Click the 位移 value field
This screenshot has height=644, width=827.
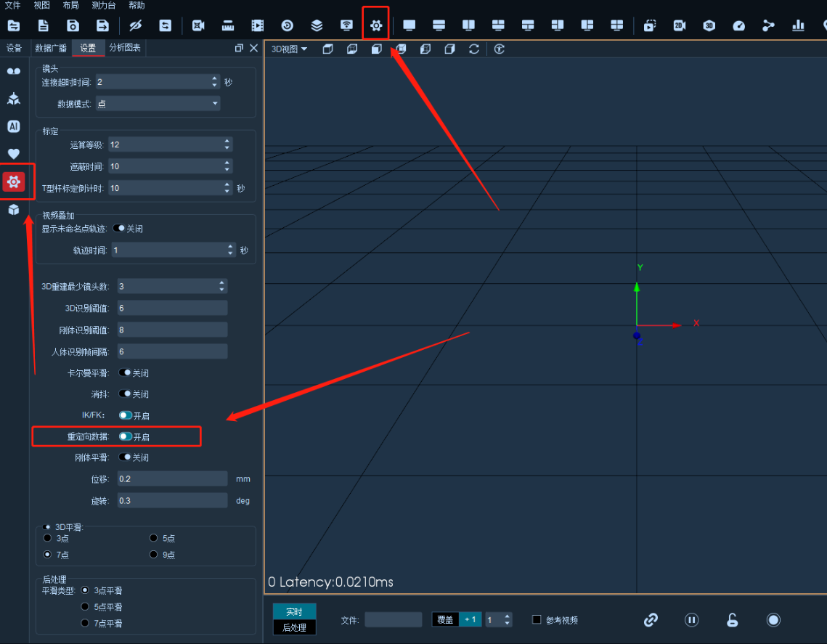173,479
